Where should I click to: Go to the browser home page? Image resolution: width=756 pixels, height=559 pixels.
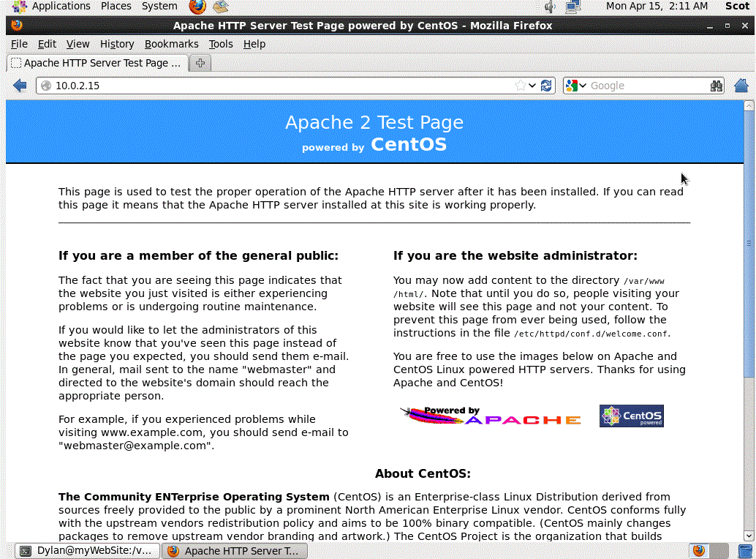click(x=741, y=86)
